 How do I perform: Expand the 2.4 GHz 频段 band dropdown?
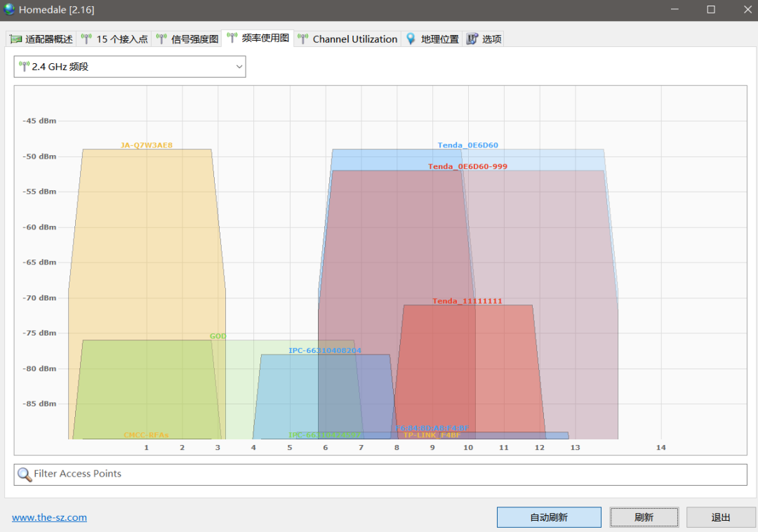click(130, 67)
